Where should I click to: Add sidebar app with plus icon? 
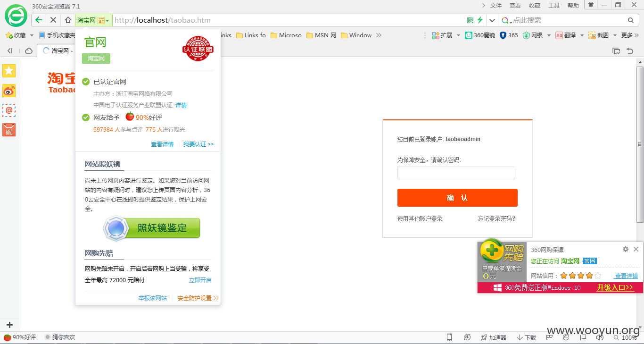pos(9,325)
